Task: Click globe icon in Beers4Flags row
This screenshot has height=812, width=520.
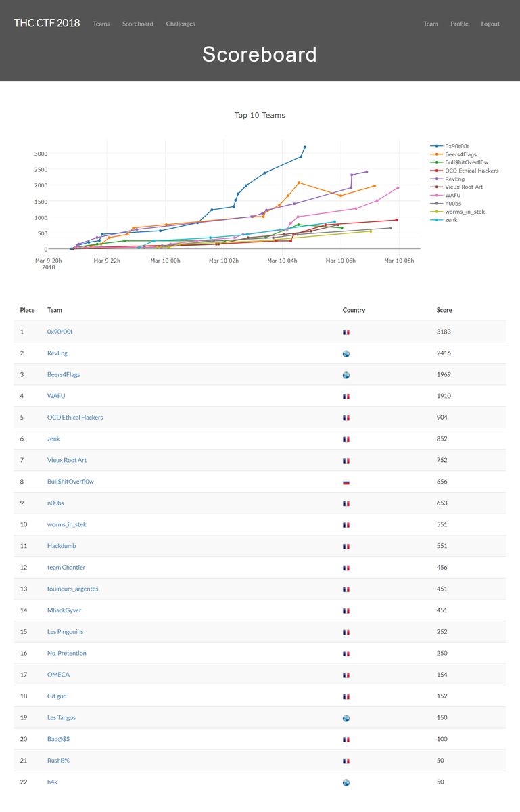Action: [x=346, y=375]
